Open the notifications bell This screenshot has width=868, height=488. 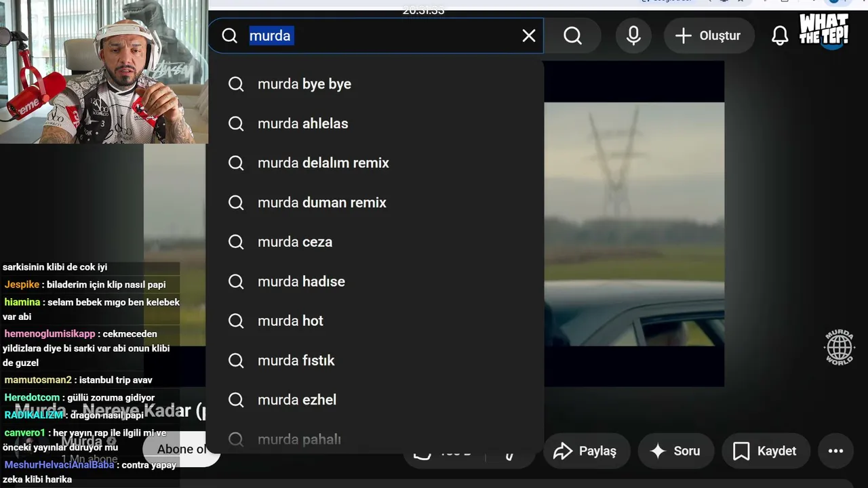[780, 36]
